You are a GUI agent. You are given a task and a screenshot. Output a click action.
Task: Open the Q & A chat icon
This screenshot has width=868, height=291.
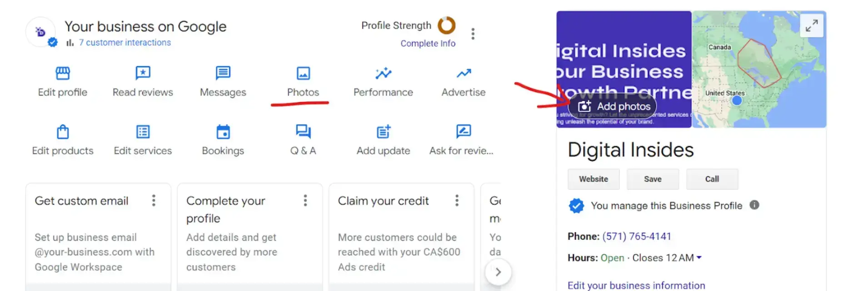coord(303,132)
